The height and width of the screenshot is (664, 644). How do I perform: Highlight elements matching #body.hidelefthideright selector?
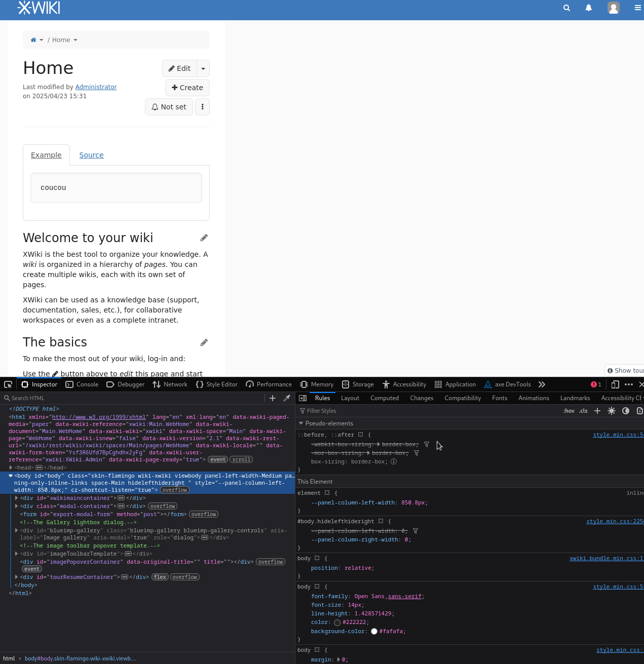point(381,521)
